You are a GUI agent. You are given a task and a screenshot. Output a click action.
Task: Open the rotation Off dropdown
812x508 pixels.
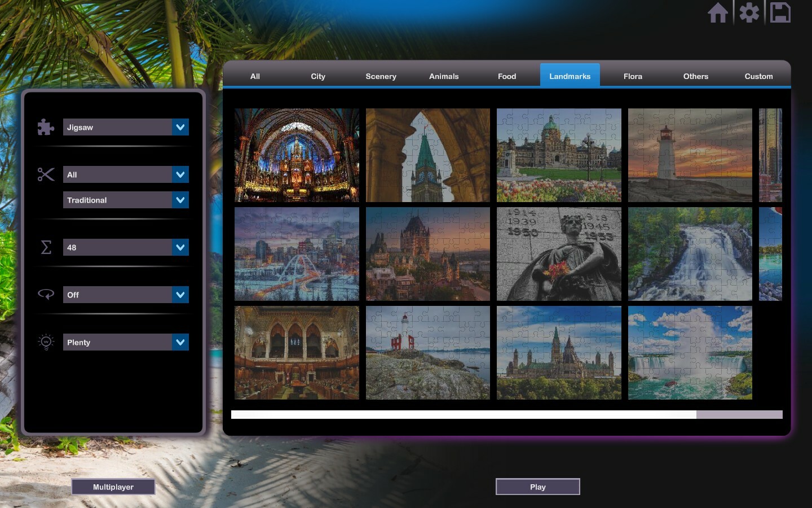(125, 294)
